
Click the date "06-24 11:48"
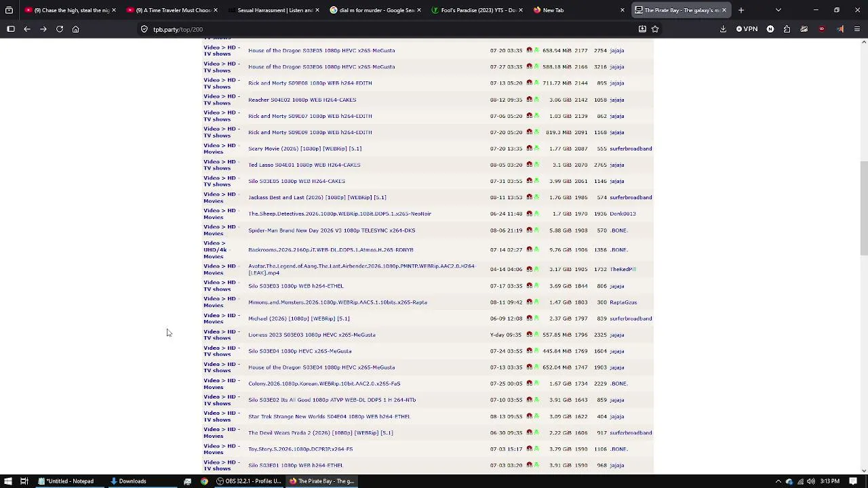pyautogui.click(x=507, y=213)
